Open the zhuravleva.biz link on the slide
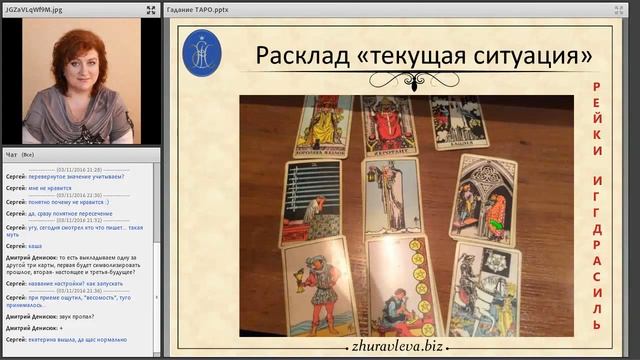The height and width of the screenshot is (360, 640). tap(397, 347)
